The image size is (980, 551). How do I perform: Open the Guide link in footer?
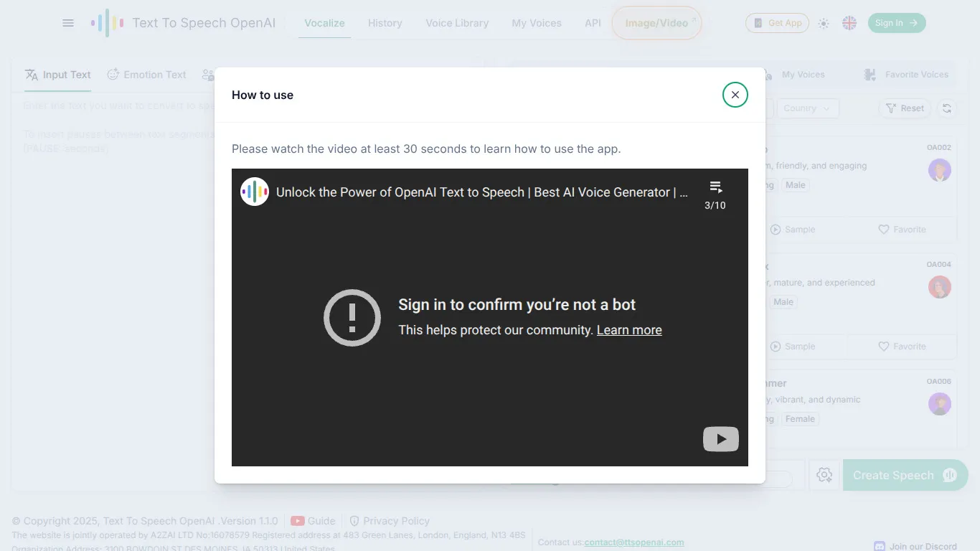(313, 521)
